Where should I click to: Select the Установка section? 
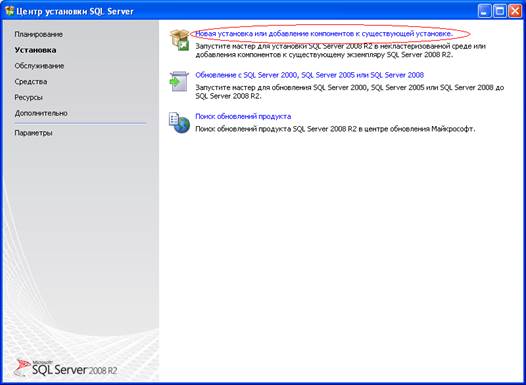point(35,50)
